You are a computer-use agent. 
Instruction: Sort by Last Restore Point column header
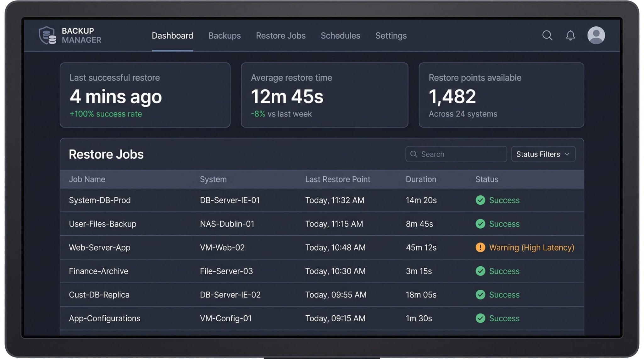[338, 179]
